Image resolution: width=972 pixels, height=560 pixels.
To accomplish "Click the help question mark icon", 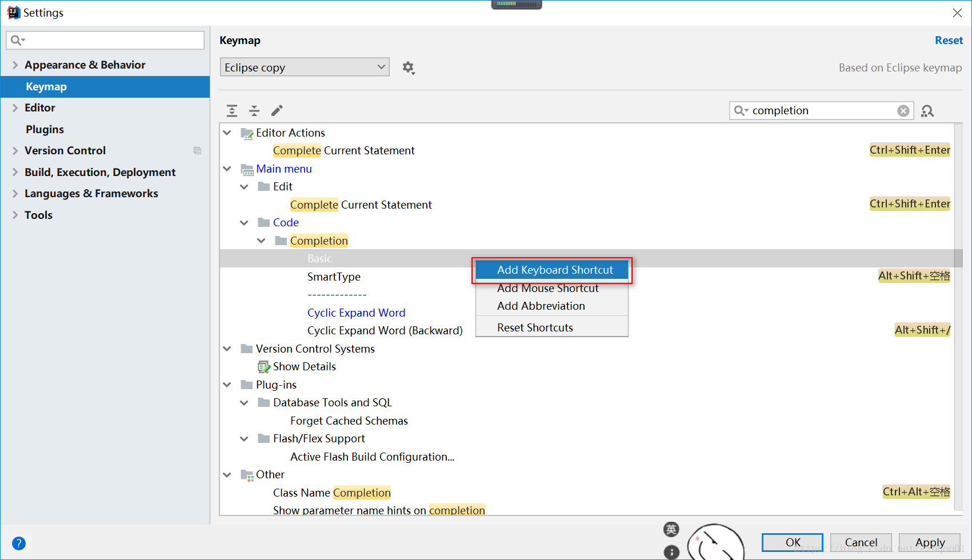I will tap(19, 543).
